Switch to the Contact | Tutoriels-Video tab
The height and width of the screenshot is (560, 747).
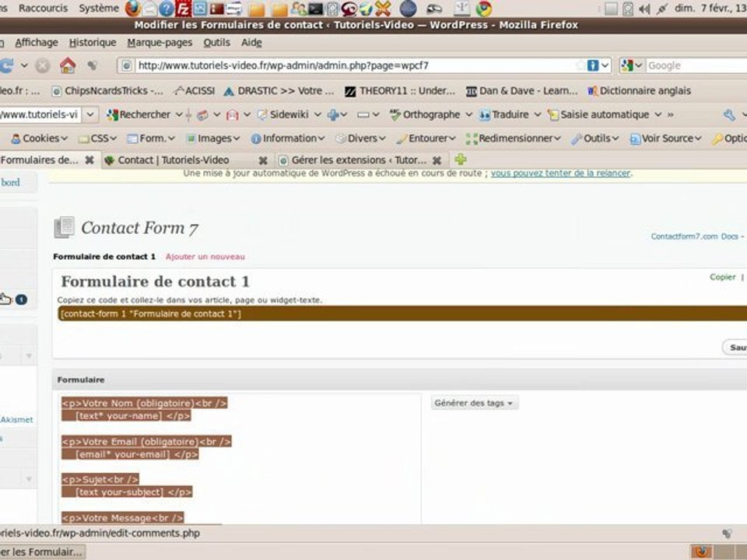pyautogui.click(x=174, y=160)
